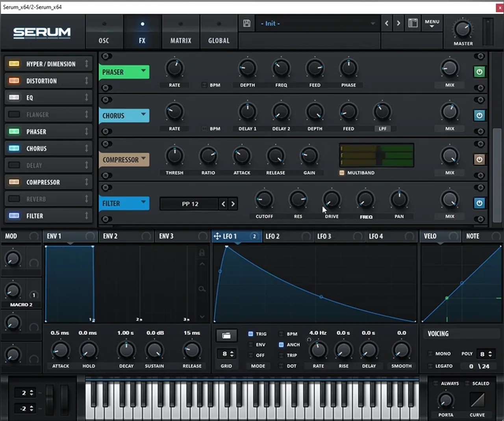Open the Menu dropdown

point(432,23)
